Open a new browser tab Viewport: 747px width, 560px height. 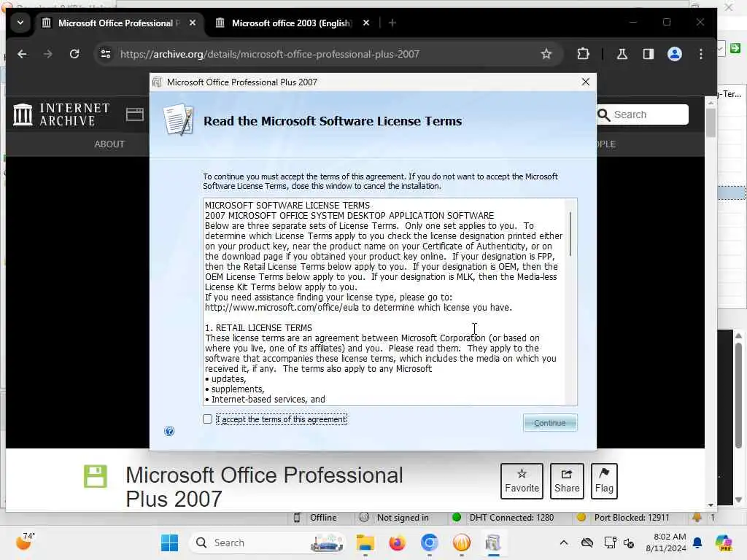pos(392,23)
